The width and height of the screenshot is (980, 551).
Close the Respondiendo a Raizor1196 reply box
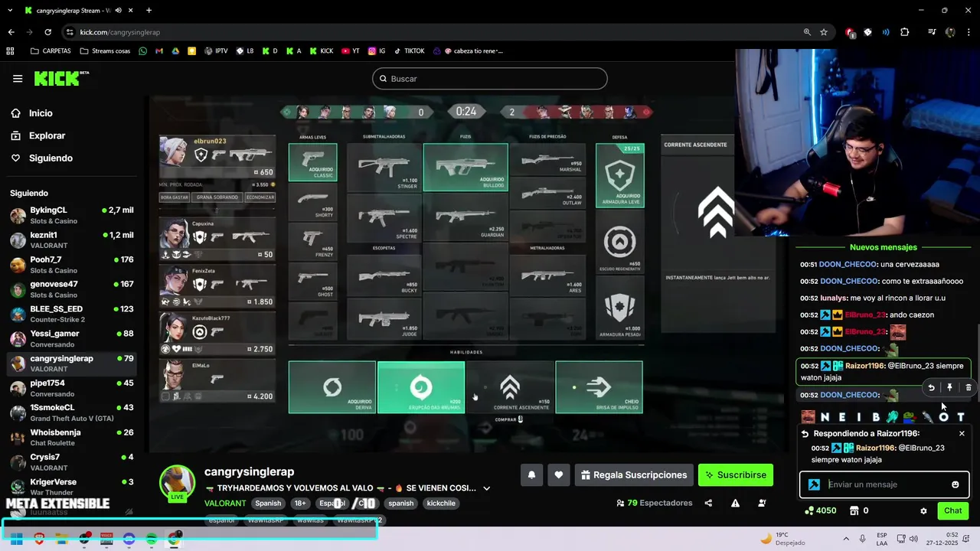click(x=962, y=434)
